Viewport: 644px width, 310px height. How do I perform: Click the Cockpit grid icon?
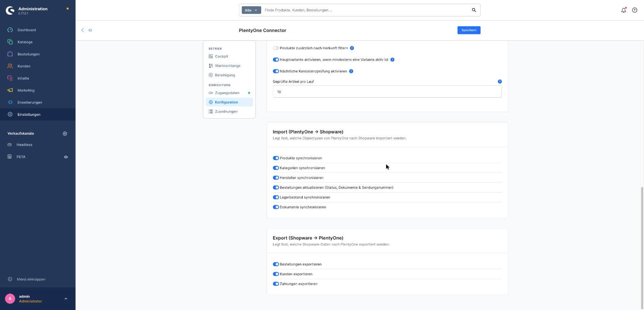211,56
